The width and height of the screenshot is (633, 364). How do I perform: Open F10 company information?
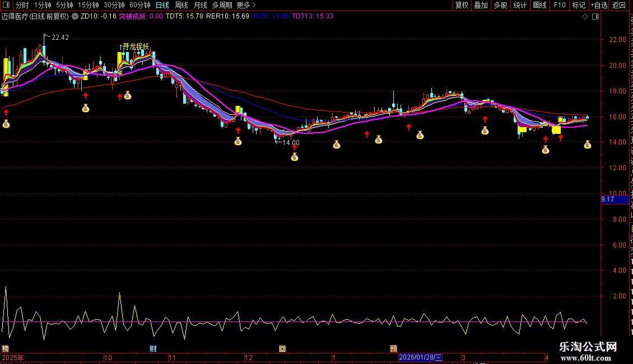coord(560,5)
